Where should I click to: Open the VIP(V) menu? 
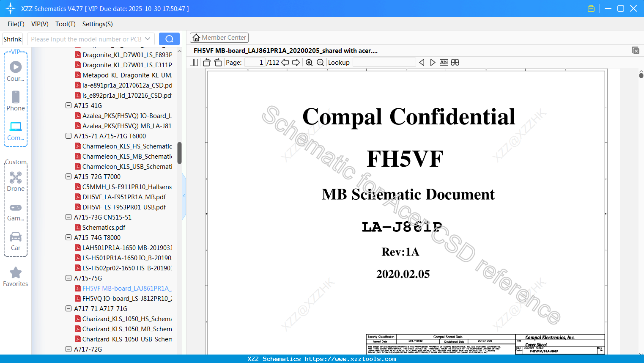pos(40,24)
